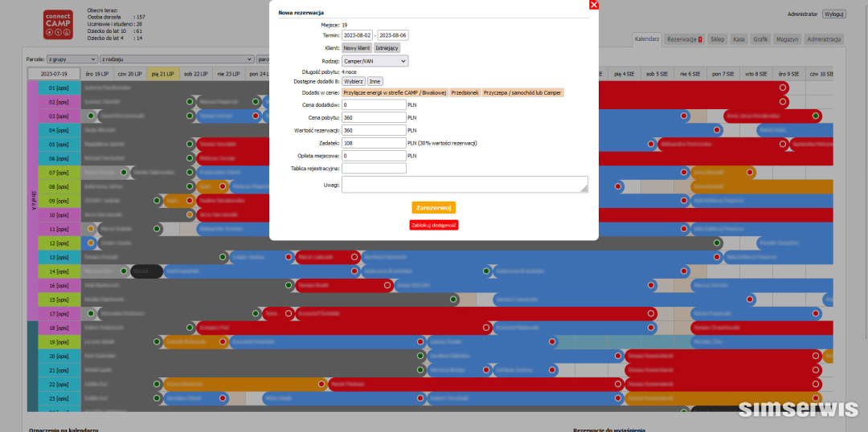Click the 'śro 9 SIE' day header

pyautogui.click(x=789, y=74)
